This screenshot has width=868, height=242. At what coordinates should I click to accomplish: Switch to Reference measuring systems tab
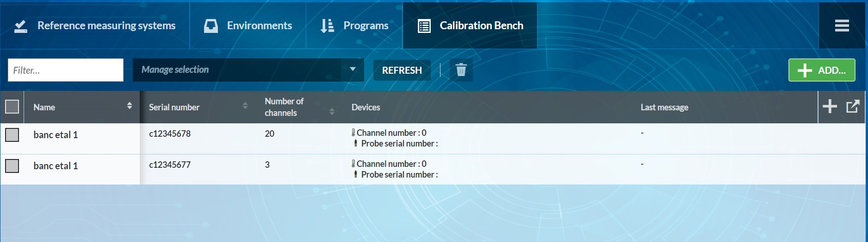[95, 26]
